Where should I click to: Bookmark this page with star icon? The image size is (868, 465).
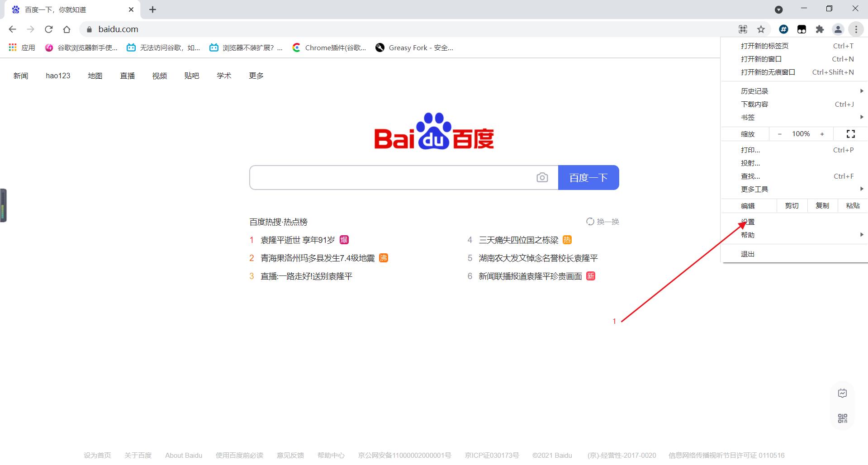click(x=761, y=29)
